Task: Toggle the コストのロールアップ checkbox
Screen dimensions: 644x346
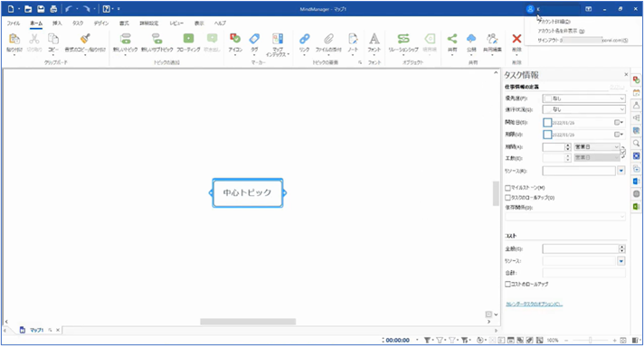Action: click(x=507, y=284)
